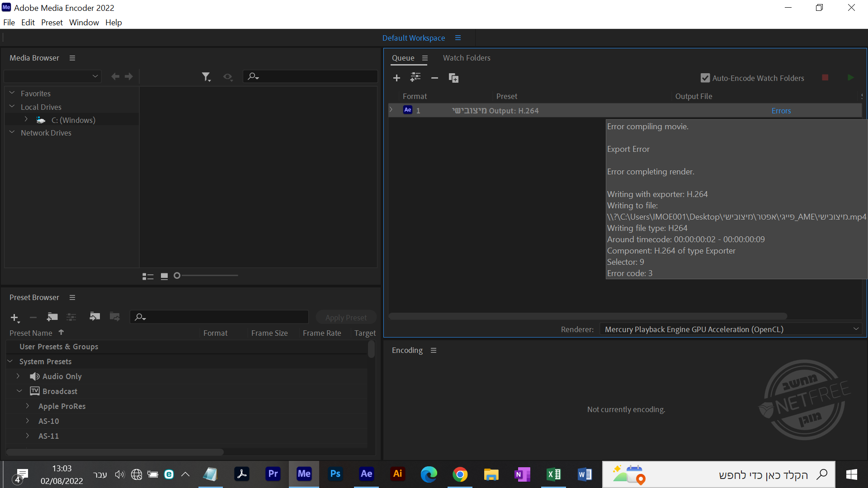Adjust the Media Browser thumbnail zoom slider
The width and height of the screenshot is (868, 488).
click(177, 276)
